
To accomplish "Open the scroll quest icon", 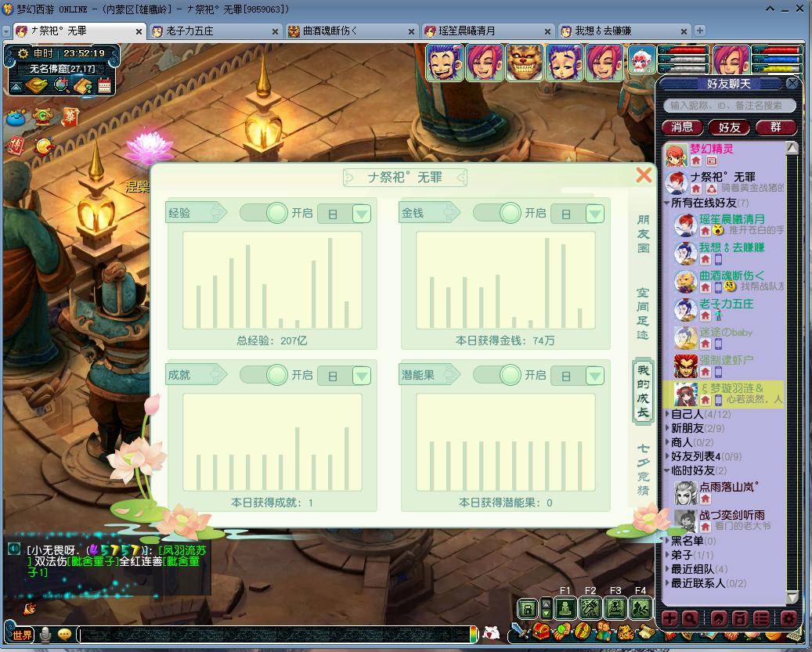I will [646, 631].
